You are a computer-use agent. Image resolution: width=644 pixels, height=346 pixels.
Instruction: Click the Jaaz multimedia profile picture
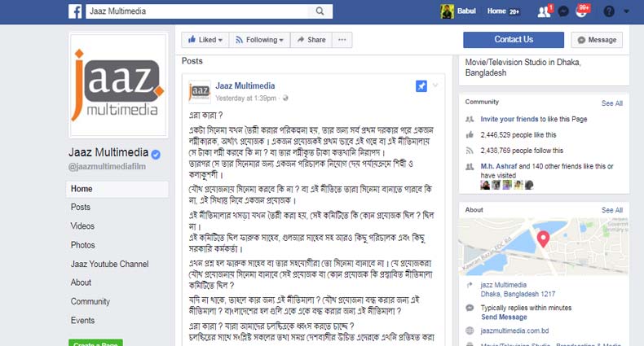click(118, 85)
